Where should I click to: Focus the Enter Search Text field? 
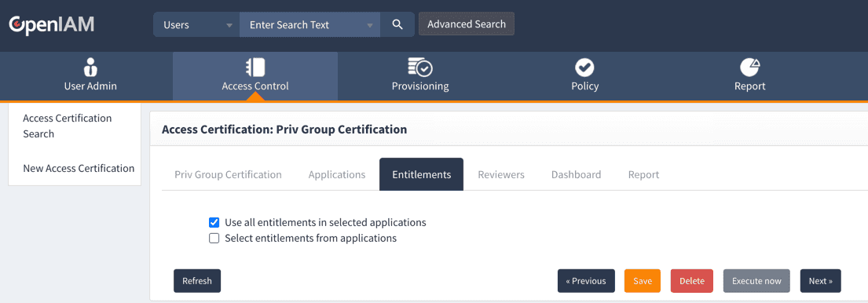point(310,25)
